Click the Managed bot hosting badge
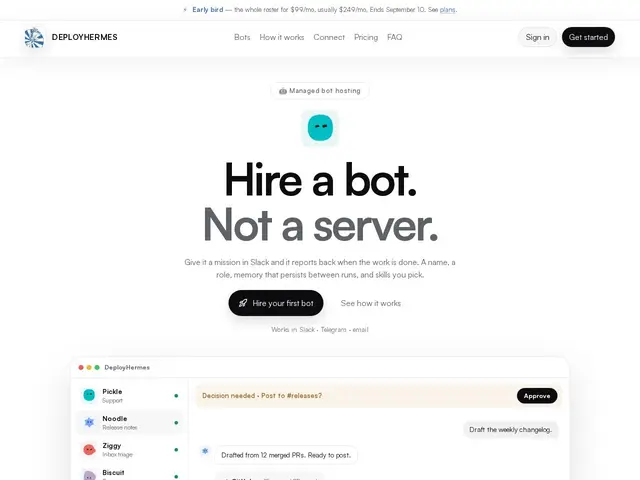Viewport: 640px width, 480px height. [x=320, y=91]
